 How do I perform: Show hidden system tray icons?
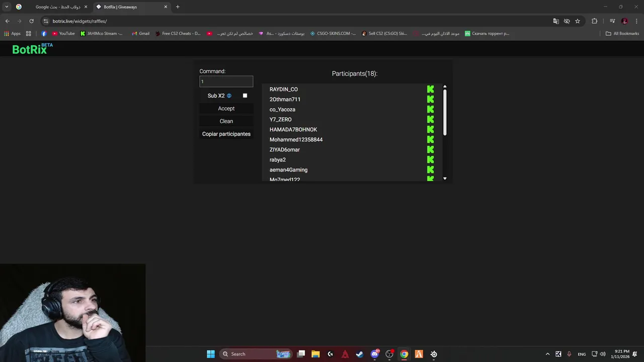click(547, 354)
